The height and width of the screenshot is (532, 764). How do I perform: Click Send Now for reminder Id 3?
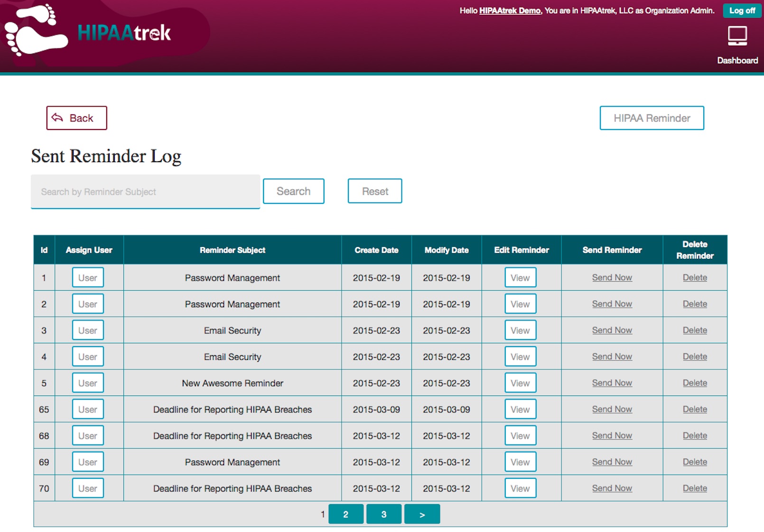[x=612, y=330]
